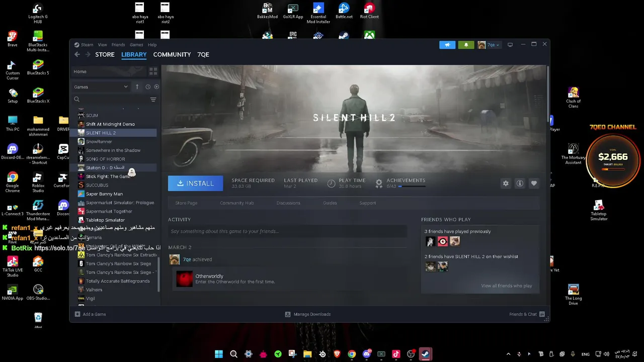
Task: Open Steam announcements megaphone button
Action: (447, 45)
